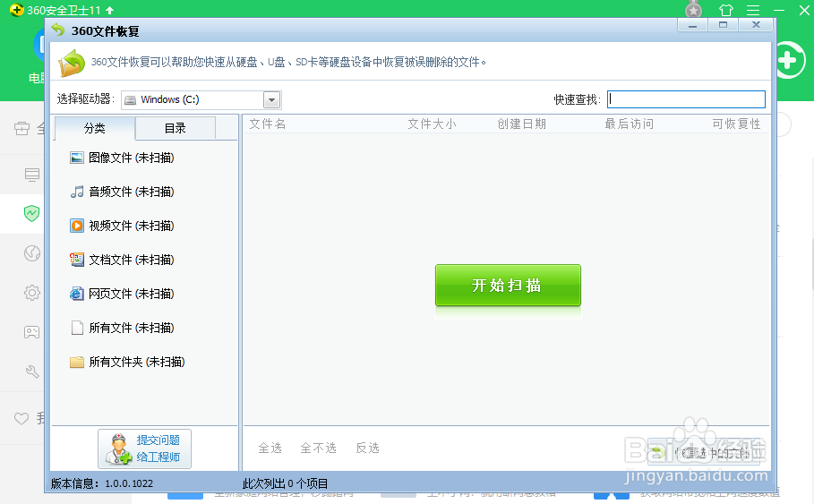Open the skin shirt icon in 360 title bar
The height and width of the screenshot is (504, 814).
pos(725,10)
